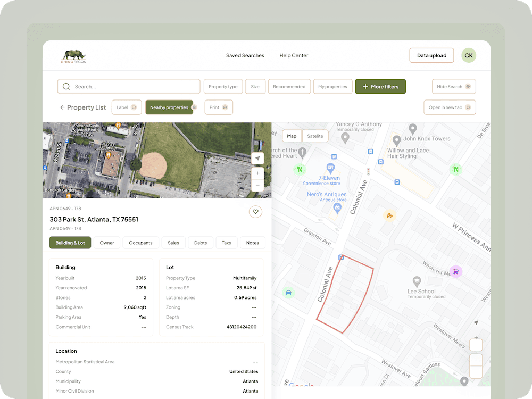Toggle Nearby properties
The width and height of the screenshot is (532, 399).
[x=169, y=107]
